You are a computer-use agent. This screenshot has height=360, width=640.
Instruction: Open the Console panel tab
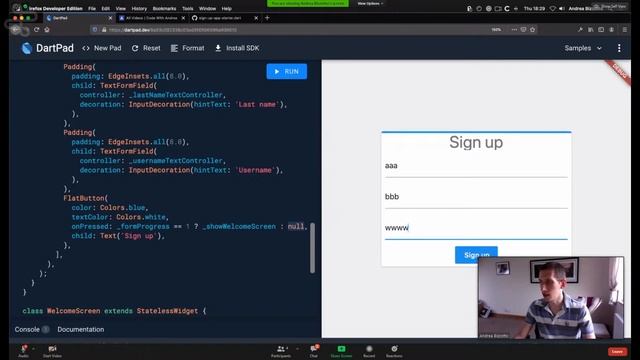pos(27,329)
